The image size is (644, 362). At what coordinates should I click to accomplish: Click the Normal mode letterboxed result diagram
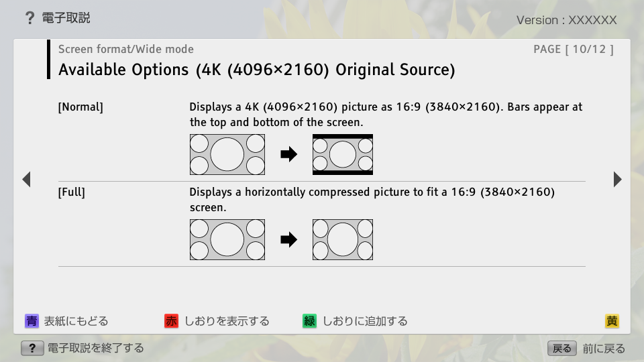(343, 154)
